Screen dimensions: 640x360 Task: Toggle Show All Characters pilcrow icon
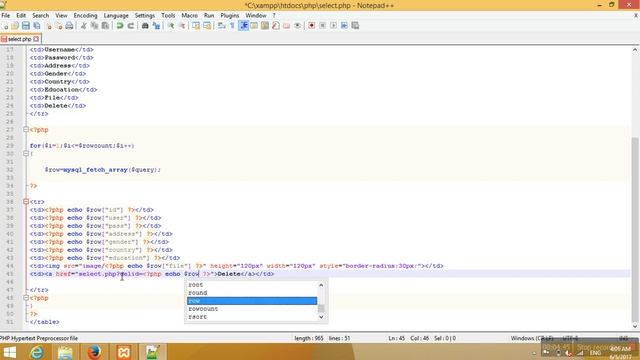pyautogui.click(x=232, y=26)
